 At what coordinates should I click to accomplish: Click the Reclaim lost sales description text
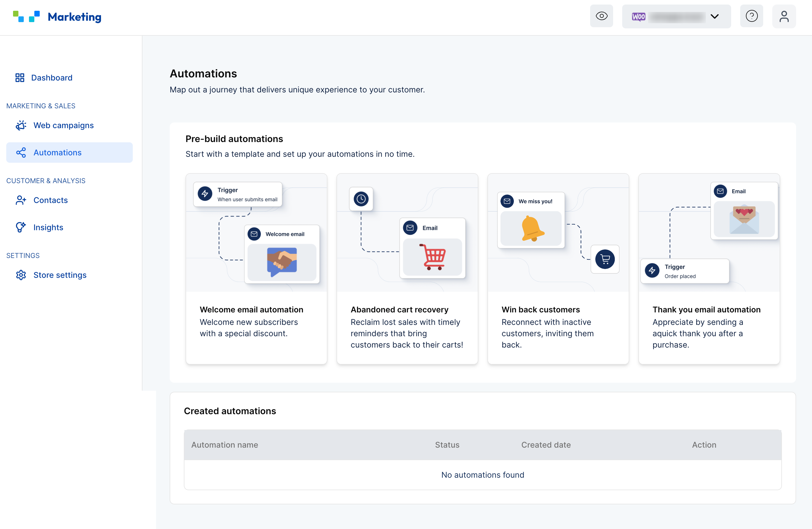407,333
